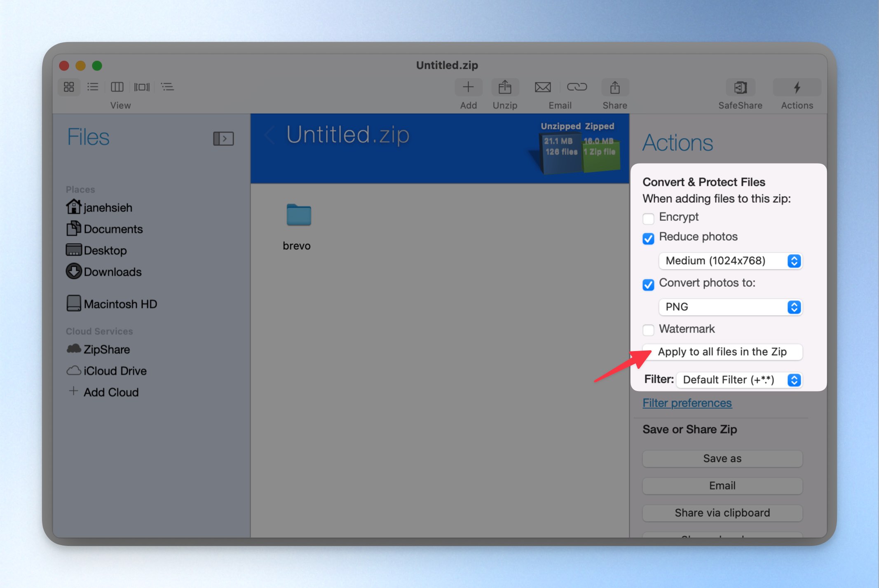This screenshot has width=879, height=588.
Task: Open the Default Filter dropdown
Action: [739, 380]
